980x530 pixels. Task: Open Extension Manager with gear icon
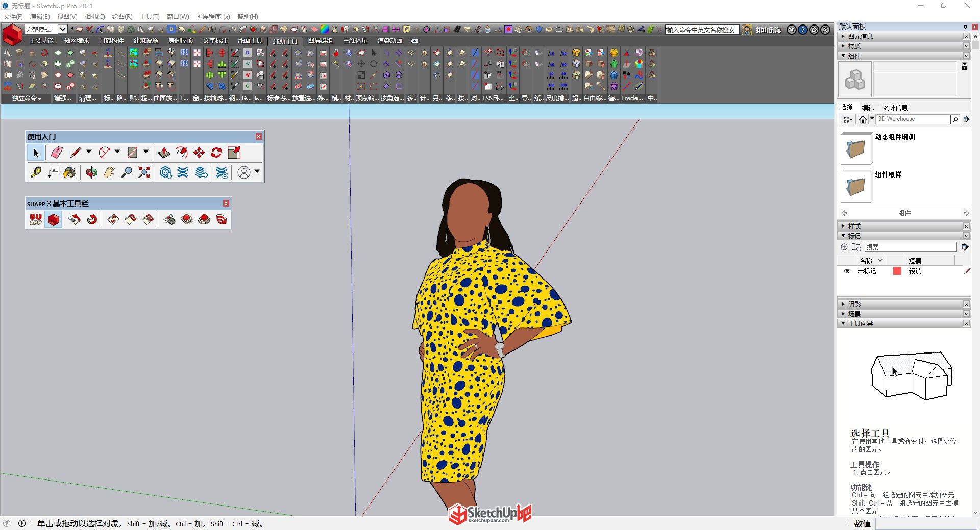click(x=222, y=172)
